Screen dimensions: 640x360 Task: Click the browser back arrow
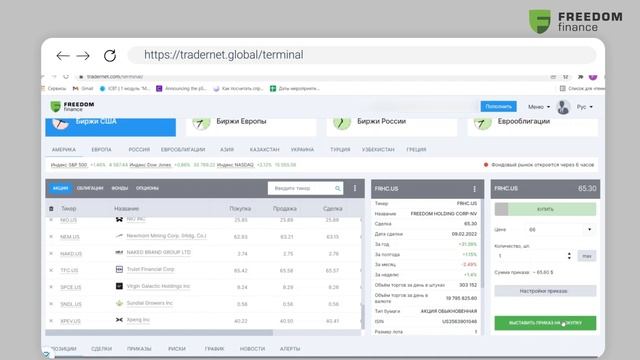(63, 56)
